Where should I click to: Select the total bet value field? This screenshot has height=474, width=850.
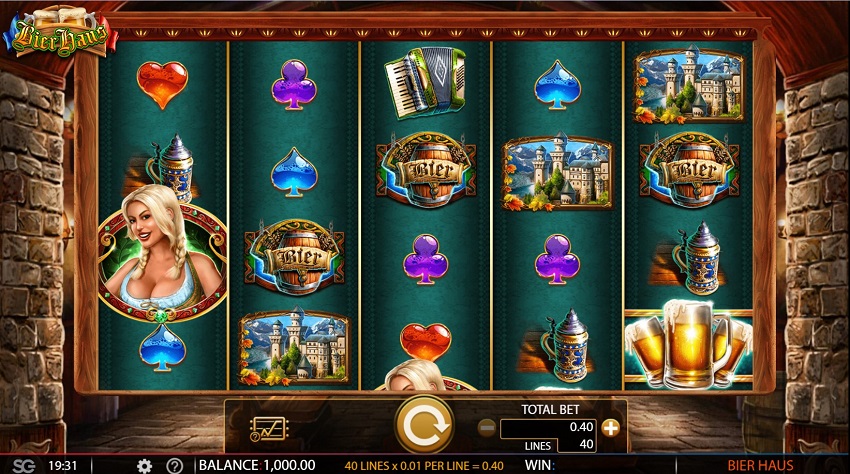(x=548, y=427)
